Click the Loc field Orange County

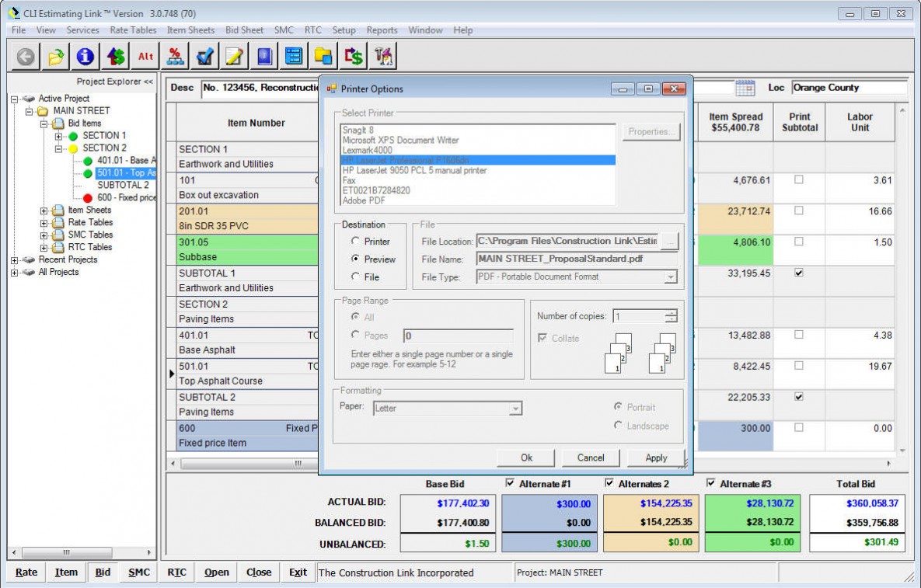coord(849,88)
